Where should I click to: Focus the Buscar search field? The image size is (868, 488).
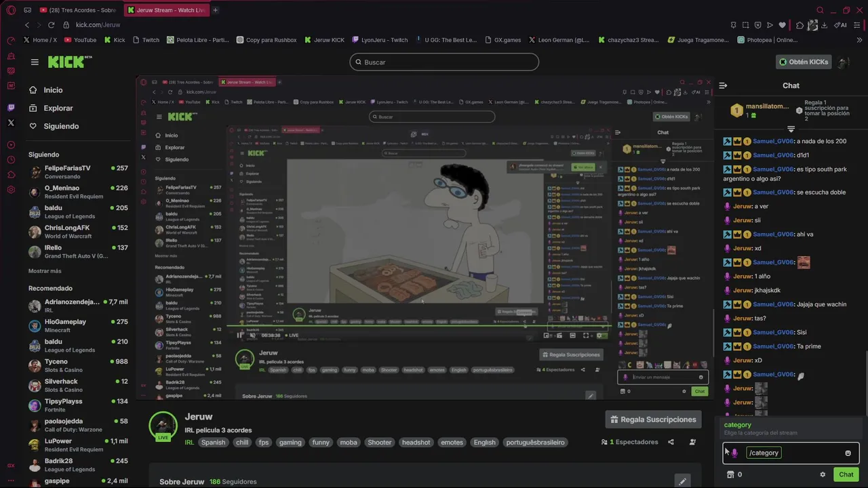[444, 62]
